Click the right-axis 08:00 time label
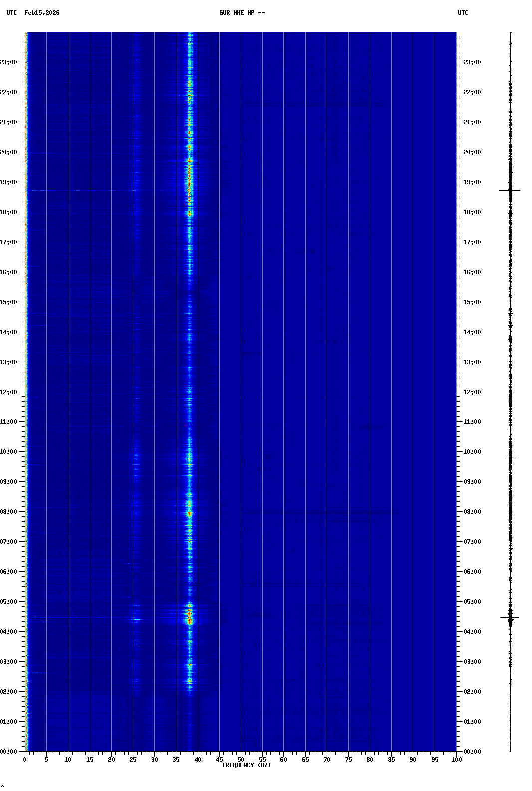This screenshot has height=791, width=532. click(472, 512)
